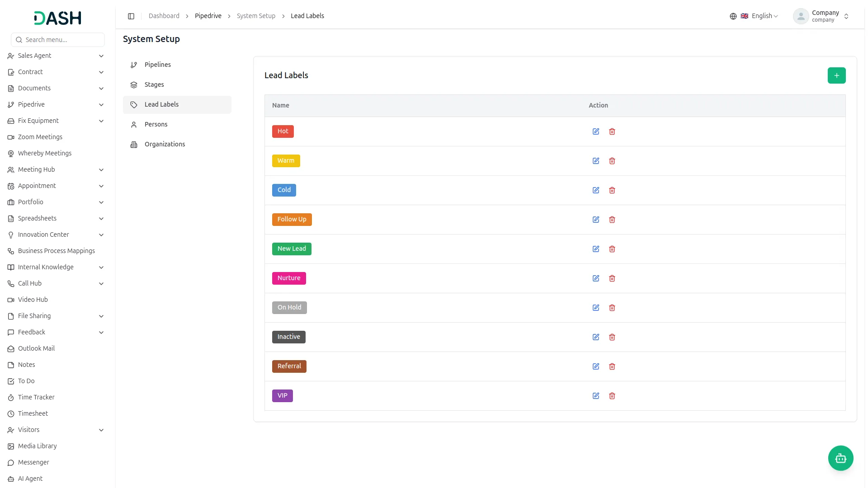The image size is (868, 488).
Task: Edit the Hot label
Action: tap(596, 131)
